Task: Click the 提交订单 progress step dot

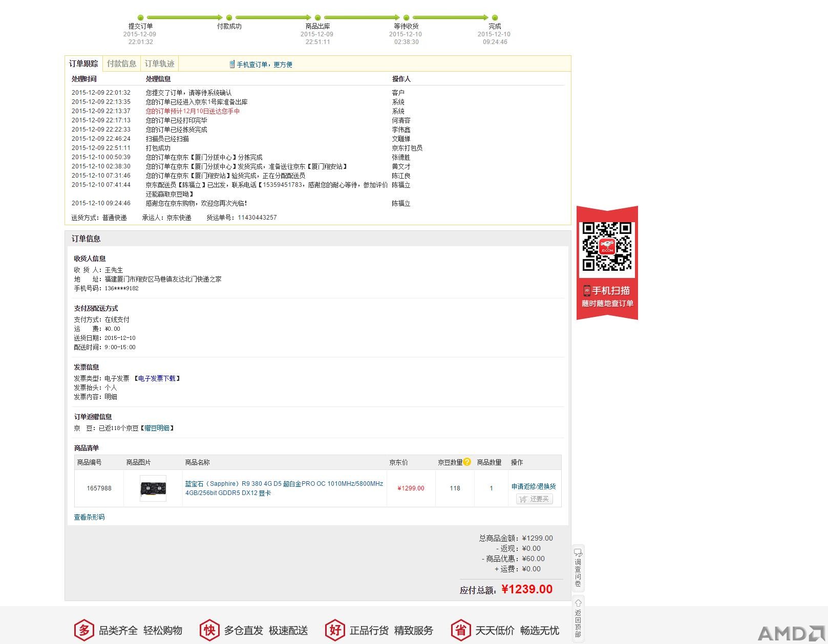Action: tap(141, 17)
